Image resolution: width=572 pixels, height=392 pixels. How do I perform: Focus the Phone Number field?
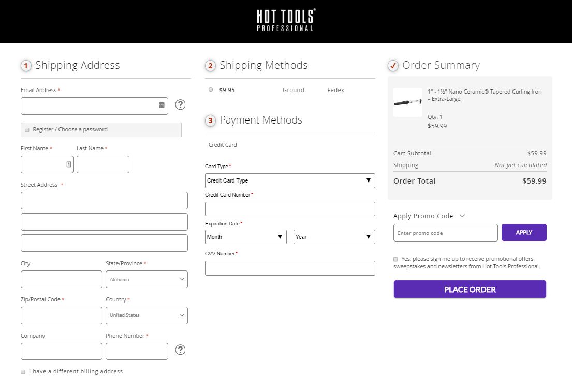[x=137, y=352]
